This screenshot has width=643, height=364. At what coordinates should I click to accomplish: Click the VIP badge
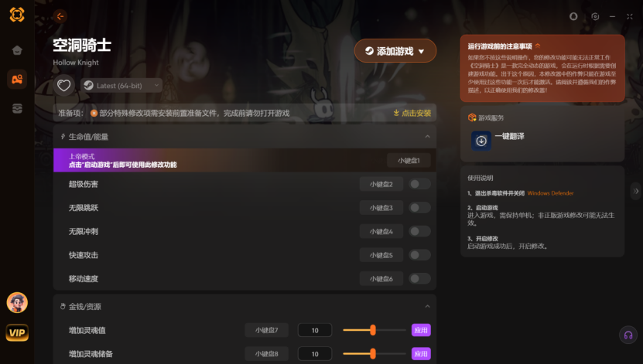coord(17,332)
